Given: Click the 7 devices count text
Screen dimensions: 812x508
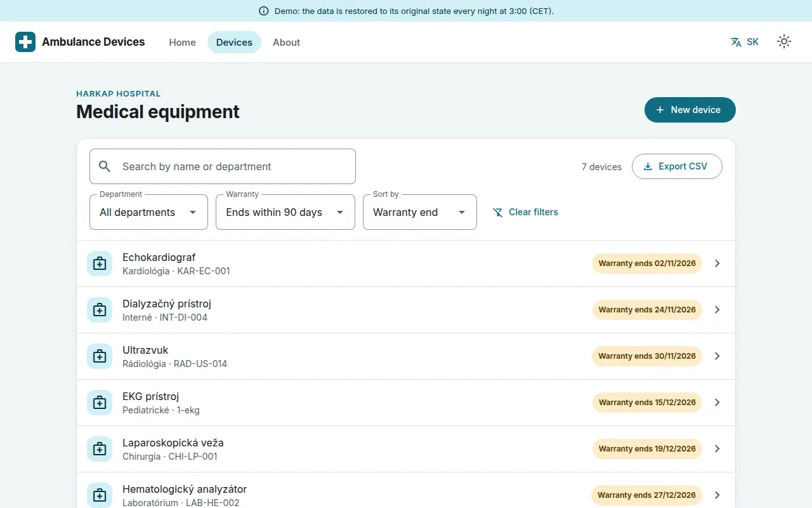Looking at the screenshot, I should tap(601, 167).
